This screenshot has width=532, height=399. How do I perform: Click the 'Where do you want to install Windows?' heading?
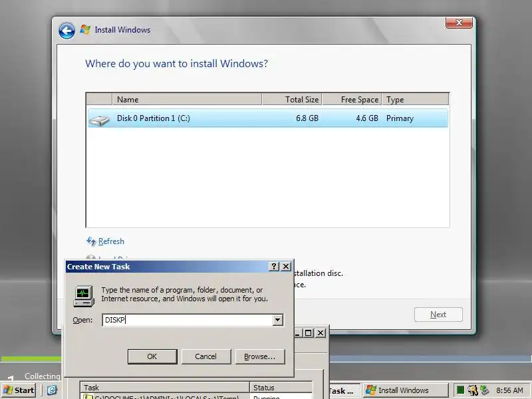tap(176, 64)
